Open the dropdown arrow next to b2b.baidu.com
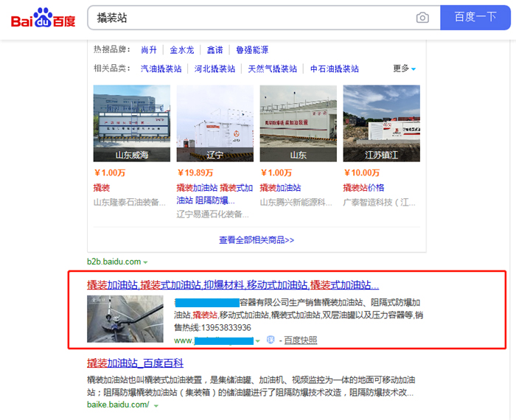This screenshot has width=516, height=420. click(x=146, y=262)
